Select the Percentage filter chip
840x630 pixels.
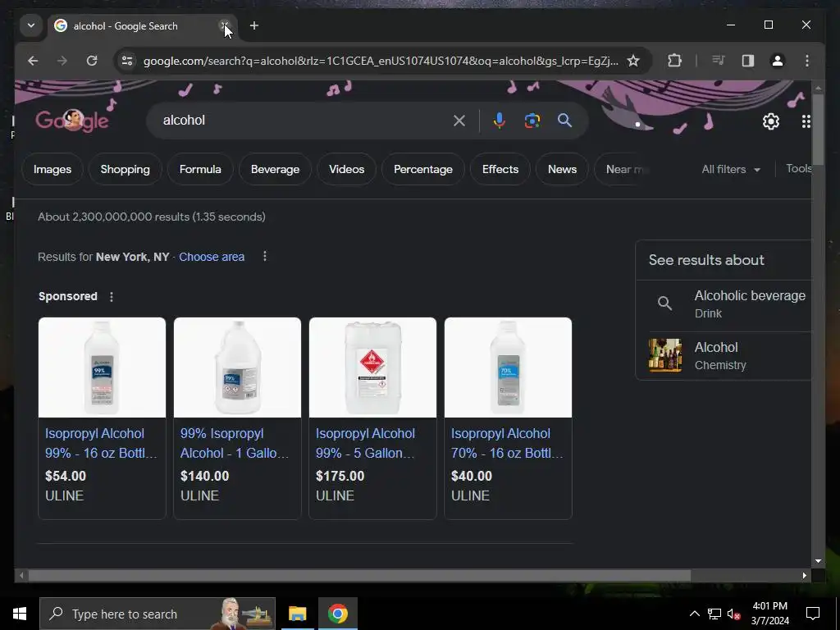click(423, 169)
